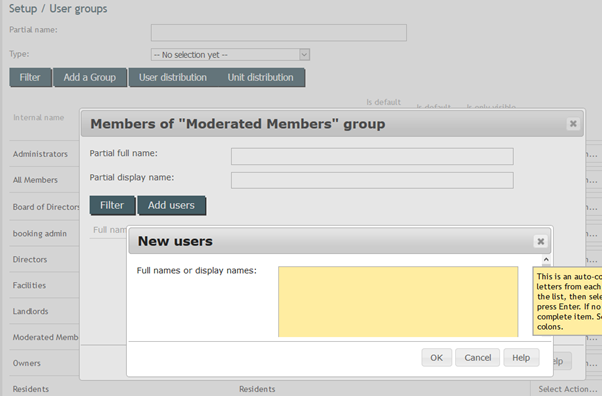The image size is (602, 396).
Task: Focus the Full names or display names field
Action: (398, 302)
